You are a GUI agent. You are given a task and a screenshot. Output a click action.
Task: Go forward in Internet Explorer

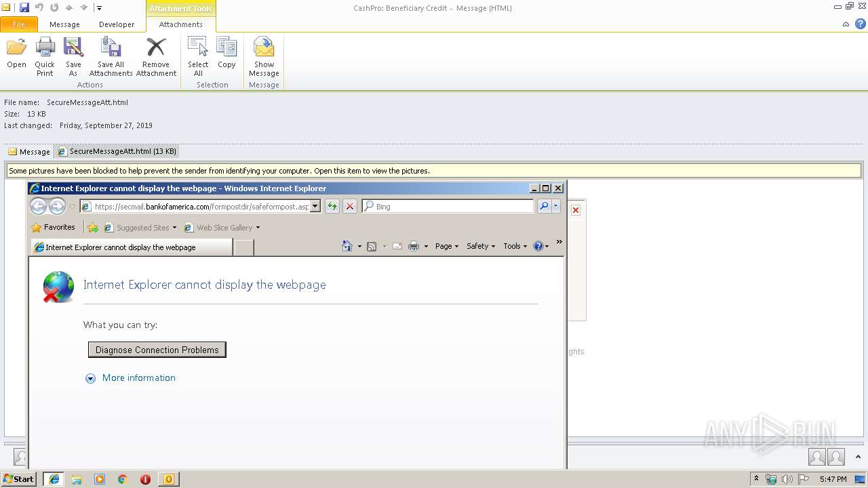tap(57, 206)
